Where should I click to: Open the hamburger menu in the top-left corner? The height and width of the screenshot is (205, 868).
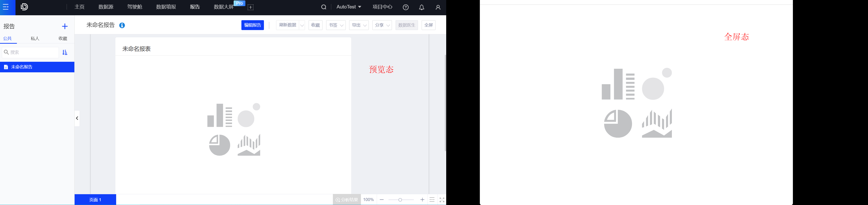(x=6, y=7)
